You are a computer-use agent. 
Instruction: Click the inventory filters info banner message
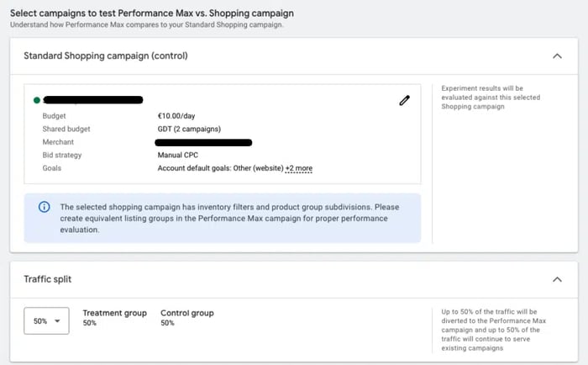click(229, 218)
